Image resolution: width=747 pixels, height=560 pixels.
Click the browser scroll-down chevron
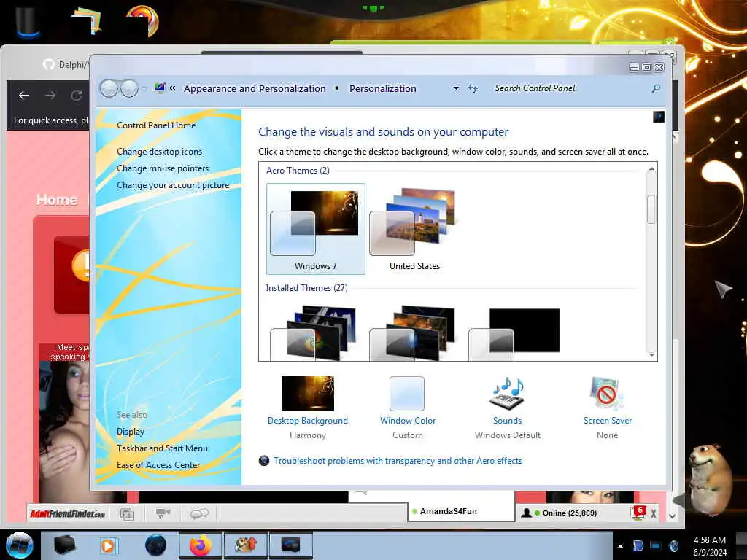point(672,516)
